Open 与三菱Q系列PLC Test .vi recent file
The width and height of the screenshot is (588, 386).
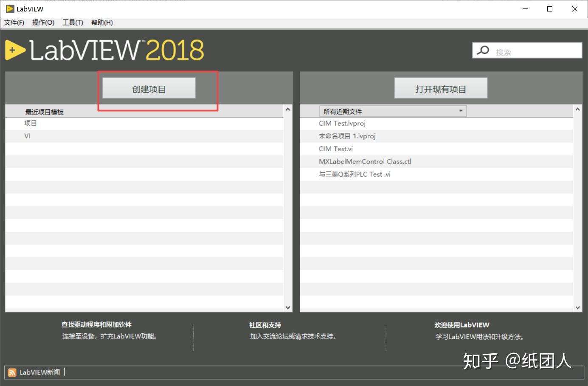[x=355, y=174]
